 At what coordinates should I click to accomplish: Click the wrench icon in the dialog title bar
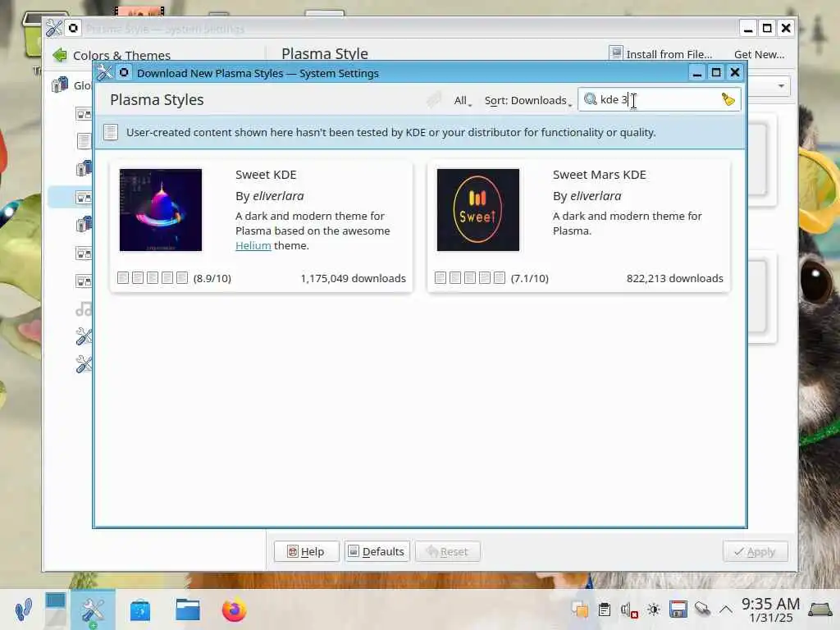pos(104,72)
